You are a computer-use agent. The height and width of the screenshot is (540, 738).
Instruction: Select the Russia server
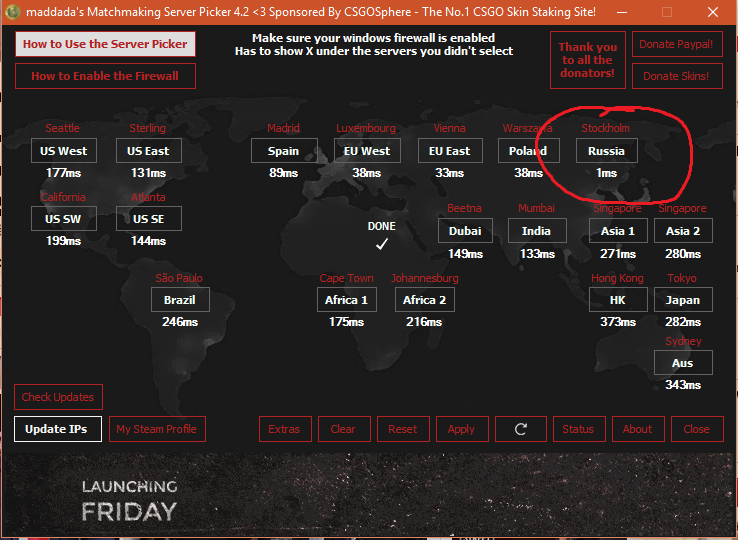(607, 151)
